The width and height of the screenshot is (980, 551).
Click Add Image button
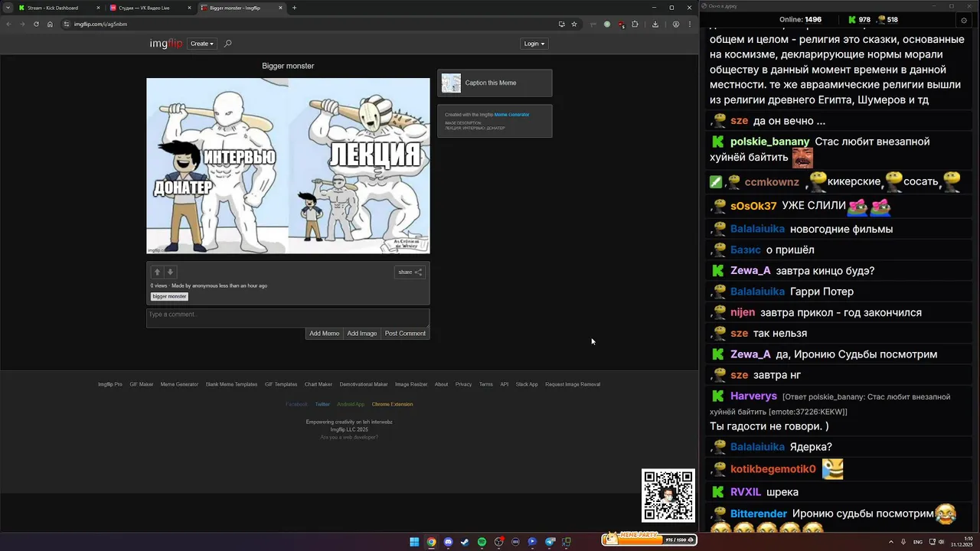(362, 334)
